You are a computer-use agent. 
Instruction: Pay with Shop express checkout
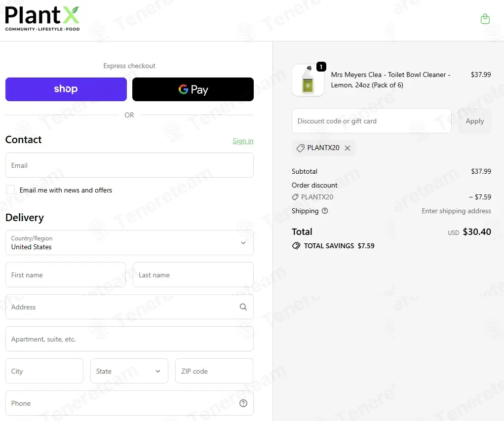tap(66, 89)
